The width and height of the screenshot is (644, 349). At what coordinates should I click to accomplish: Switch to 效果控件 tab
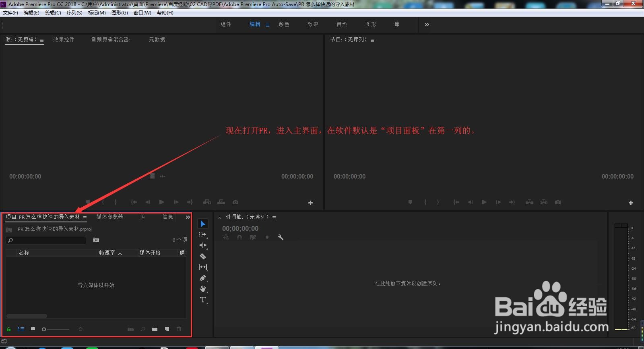tap(64, 39)
